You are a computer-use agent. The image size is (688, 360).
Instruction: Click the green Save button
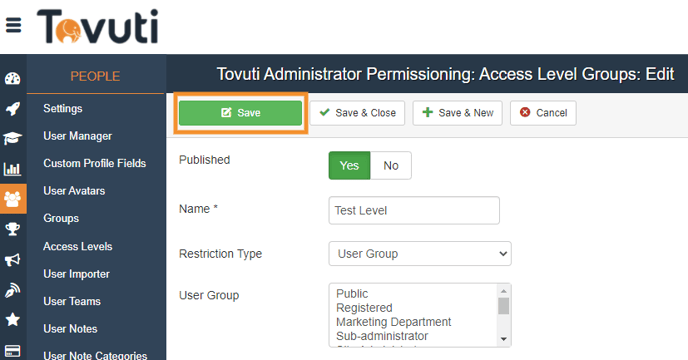(x=240, y=113)
